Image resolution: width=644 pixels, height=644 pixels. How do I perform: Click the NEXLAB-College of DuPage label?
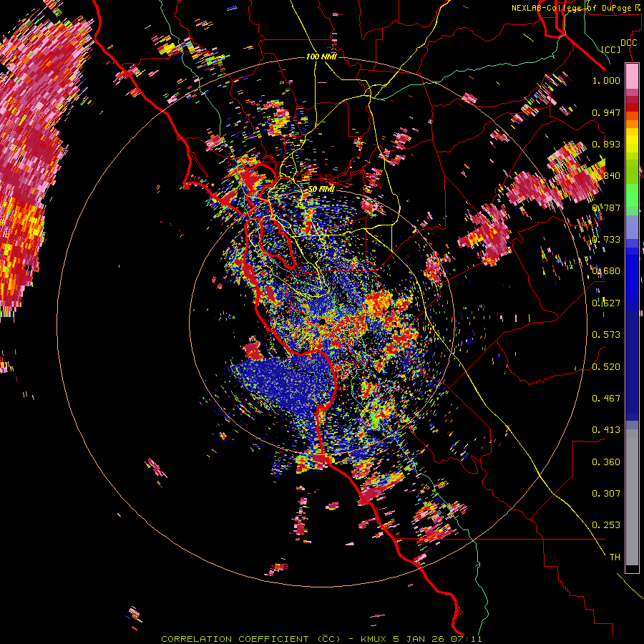(x=576, y=8)
